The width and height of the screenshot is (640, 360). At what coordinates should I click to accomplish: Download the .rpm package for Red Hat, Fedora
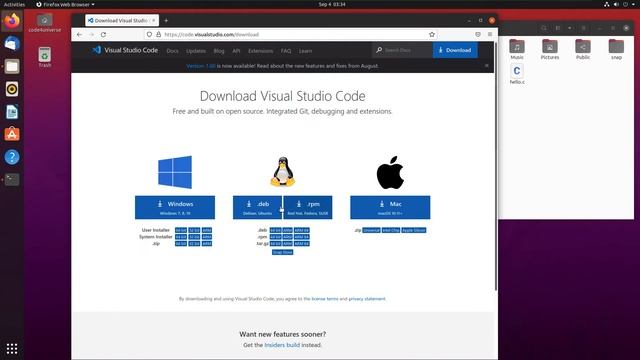tap(308, 207)
